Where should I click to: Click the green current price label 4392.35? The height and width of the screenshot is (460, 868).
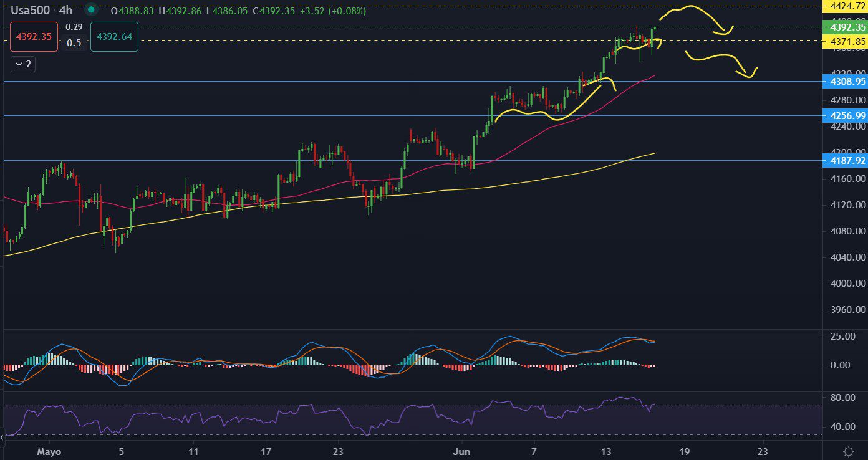click(x=844, y=27)
